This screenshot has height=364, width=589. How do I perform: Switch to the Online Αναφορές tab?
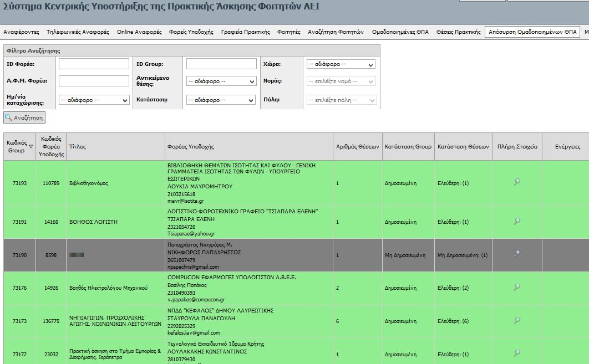click(x=139, y=32)
